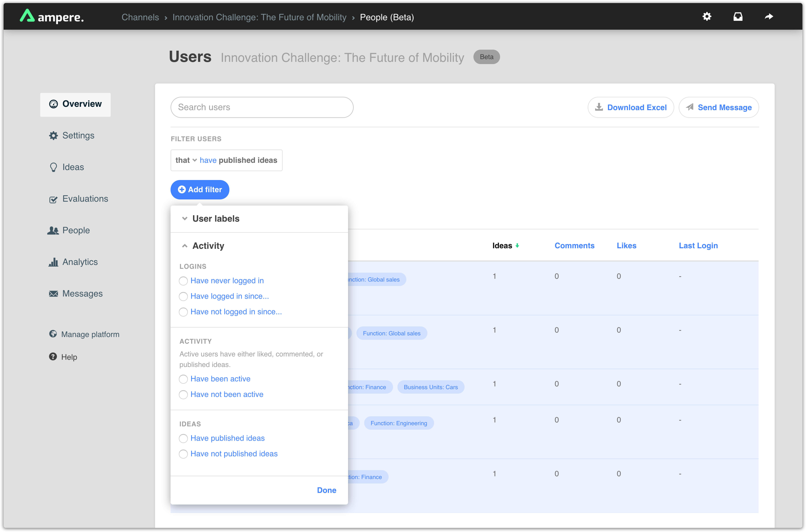Click the Manage platform globe icon
Image resolution: width=806 pixels, height=532 pixels.
53,334
